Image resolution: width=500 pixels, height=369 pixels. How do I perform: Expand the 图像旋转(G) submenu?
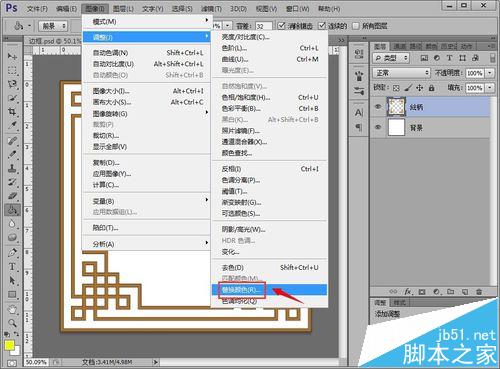pos(146,114)
